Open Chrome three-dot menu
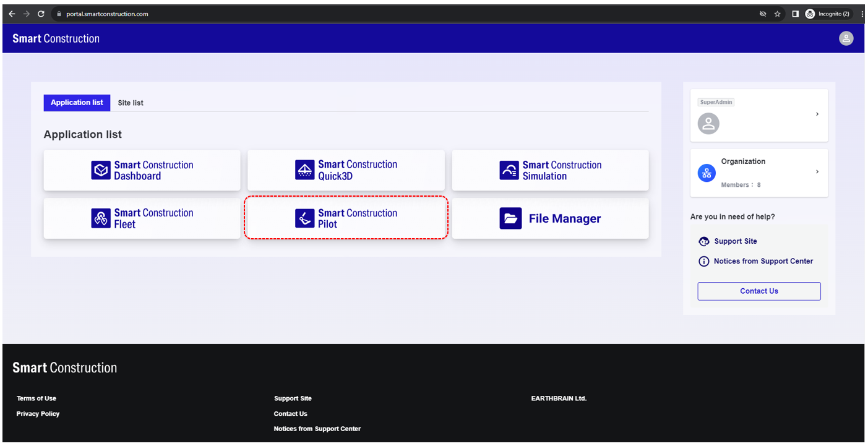Viewport: 868px width, 446px height. 862,14
